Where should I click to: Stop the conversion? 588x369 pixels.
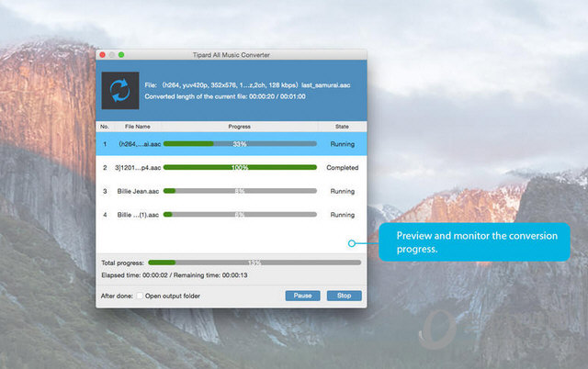pyautogui.click(x=344, y=296)
